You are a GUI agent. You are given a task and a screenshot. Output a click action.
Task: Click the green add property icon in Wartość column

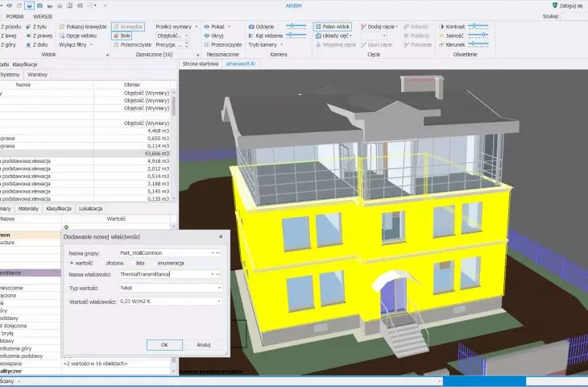66,227
